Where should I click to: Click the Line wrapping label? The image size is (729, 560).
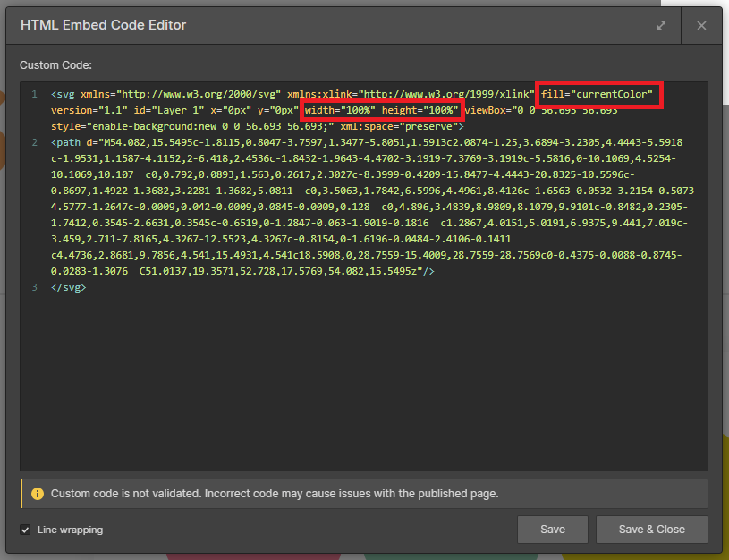[70, 530]
